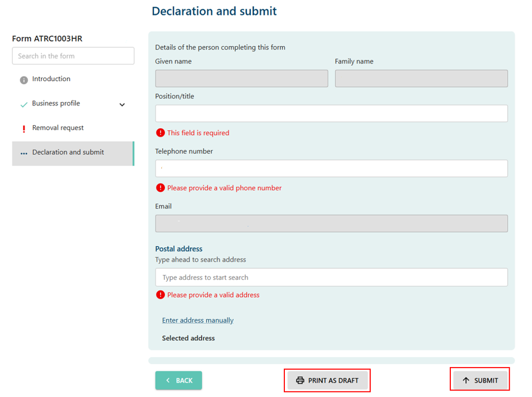The width and height of the screenshot is (532, 397).
Task: Click the error icon next to required field message
Action: (160, 133)
